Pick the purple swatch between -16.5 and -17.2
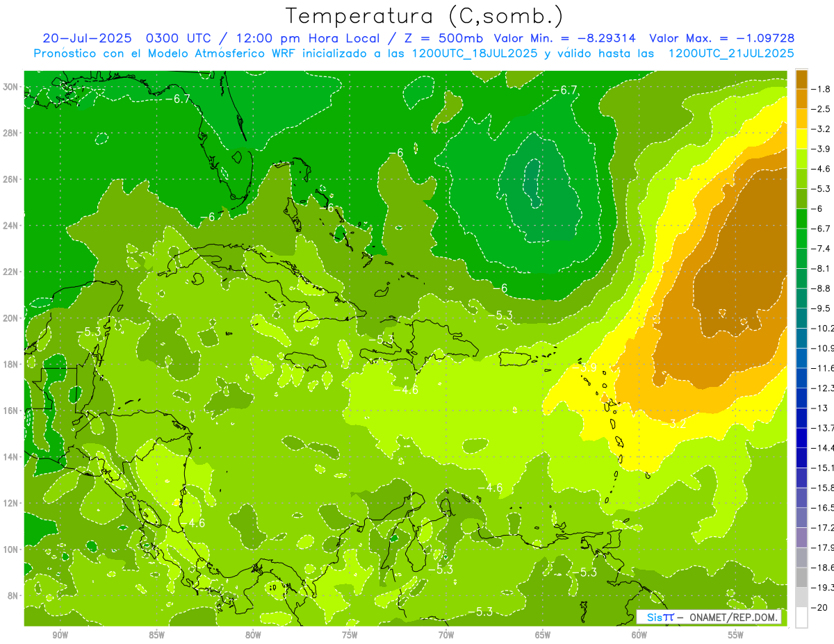This screenshot has width=834, height=644. tap(801, 518)
